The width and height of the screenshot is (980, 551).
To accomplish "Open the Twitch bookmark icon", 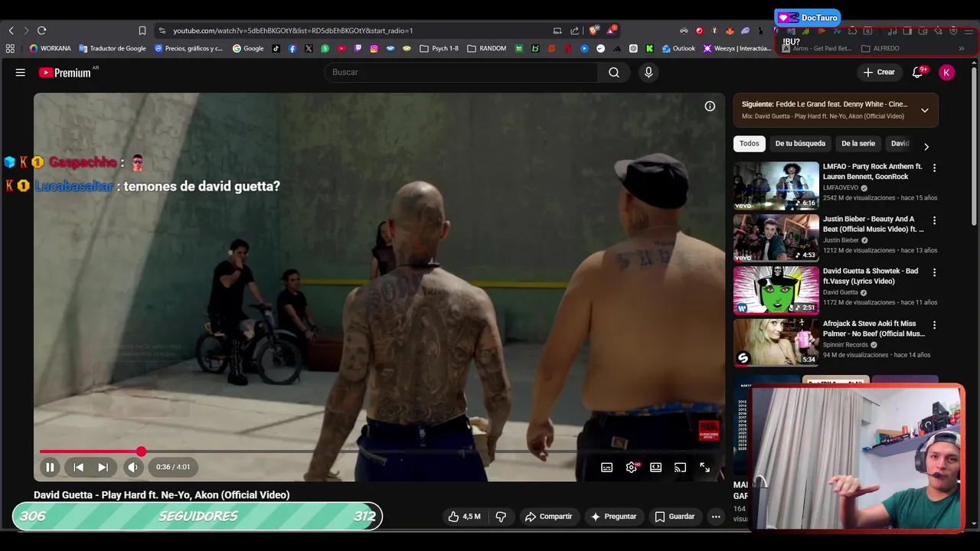I will [358, 48].
